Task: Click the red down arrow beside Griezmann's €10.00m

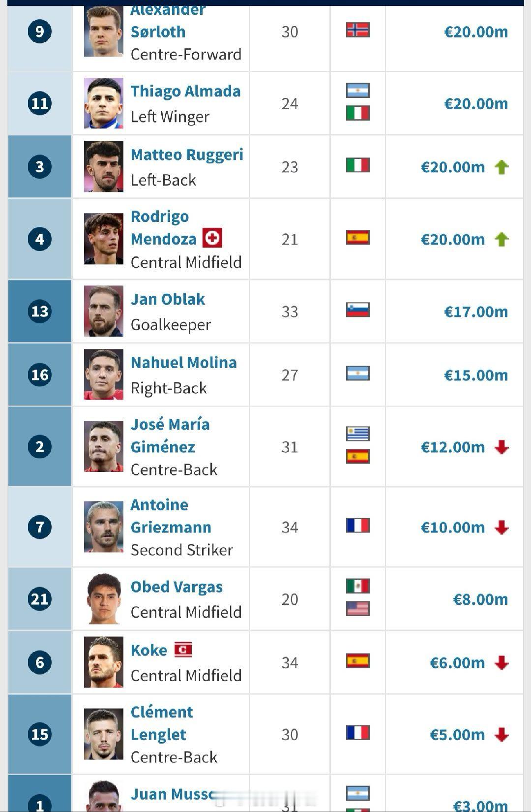Action: coord(501,528)
